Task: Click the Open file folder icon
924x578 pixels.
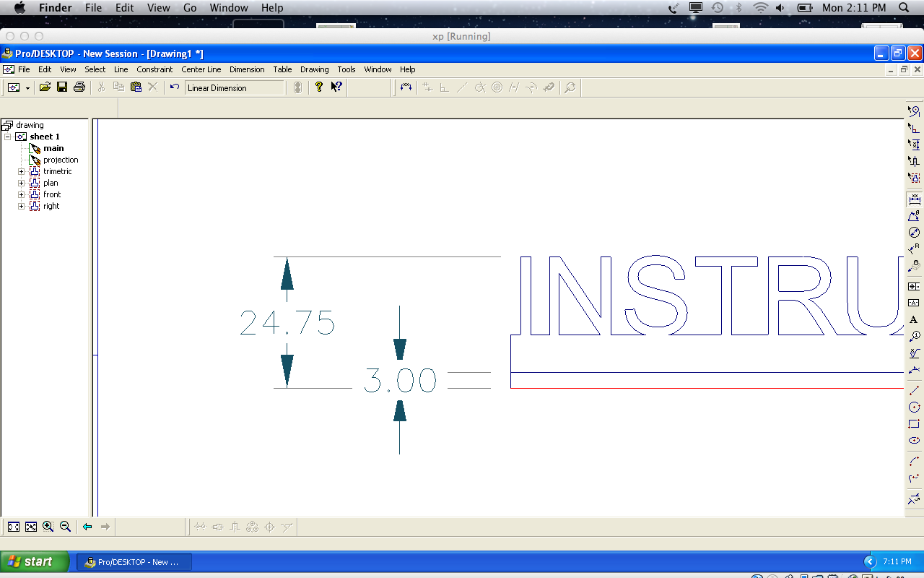Action: (45, 87)
